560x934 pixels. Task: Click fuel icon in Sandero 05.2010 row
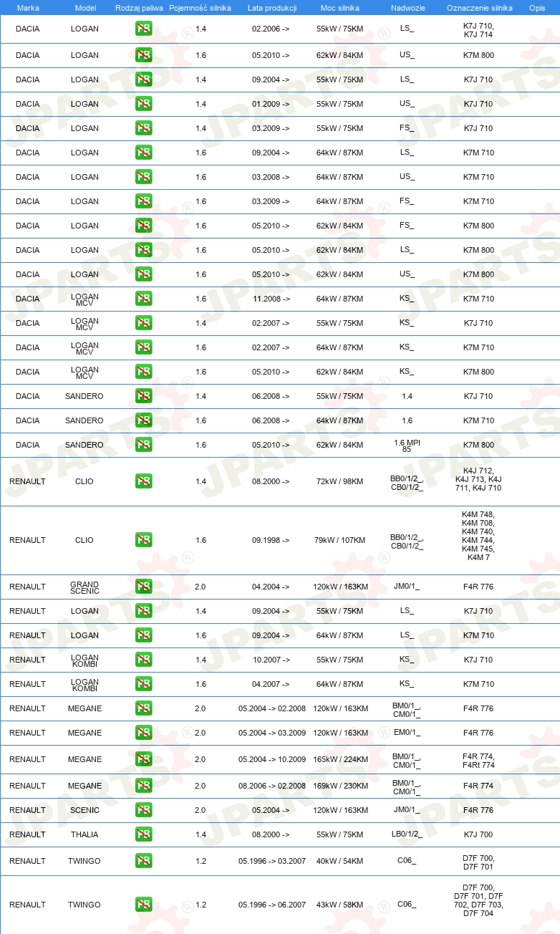pyautogui.click(x=143, y=445)
